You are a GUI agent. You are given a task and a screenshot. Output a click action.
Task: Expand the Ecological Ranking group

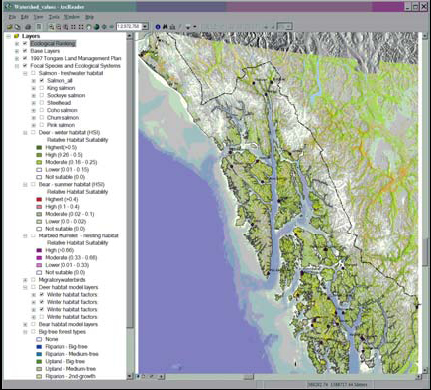(x=17, y=44)
